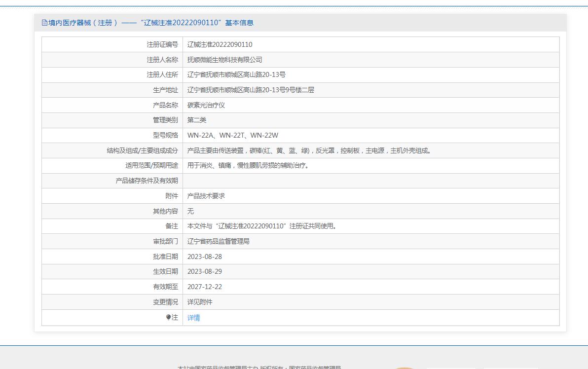This screenshot has width=588, height=369.
Task: Click the 适用范围/预期用途 label
Action: click(x=152, y=165)
